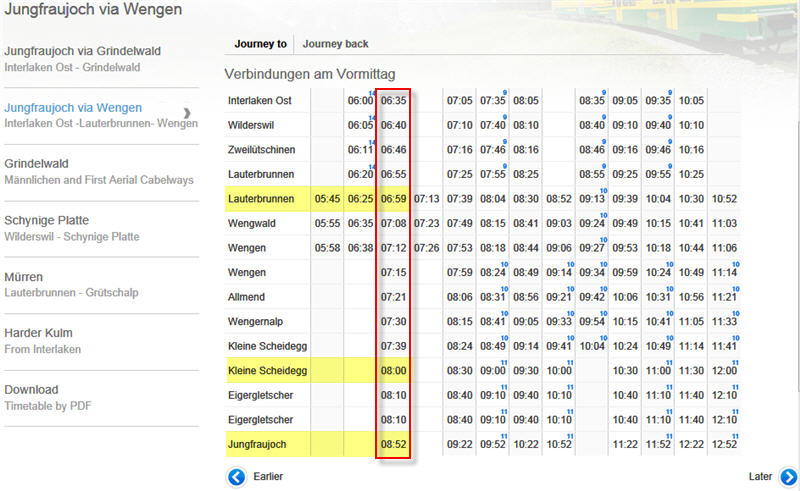Click Interlaken Ost 06:00 time

pos(360,101)
